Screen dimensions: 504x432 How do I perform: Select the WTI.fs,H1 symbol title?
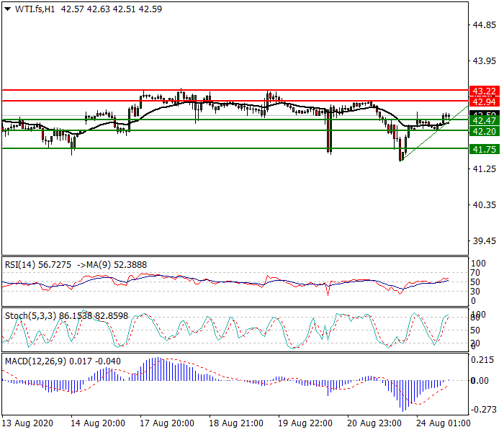(x=35, y=9)
